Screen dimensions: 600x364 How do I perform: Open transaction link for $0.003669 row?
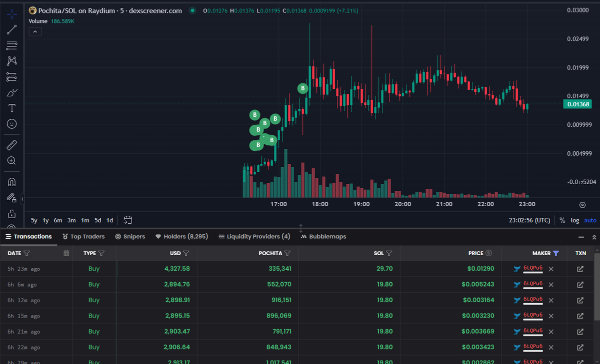click(x=580, y=332)
